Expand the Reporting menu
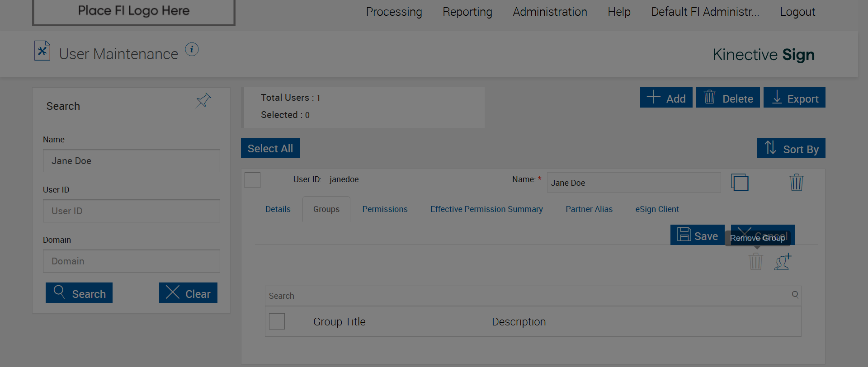 click(x=467, y=12)
